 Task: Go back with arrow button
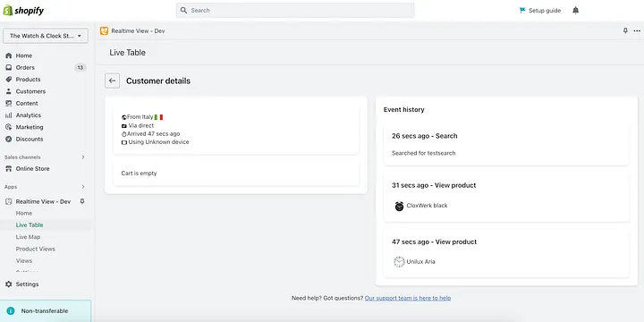(x=112, y=80)
